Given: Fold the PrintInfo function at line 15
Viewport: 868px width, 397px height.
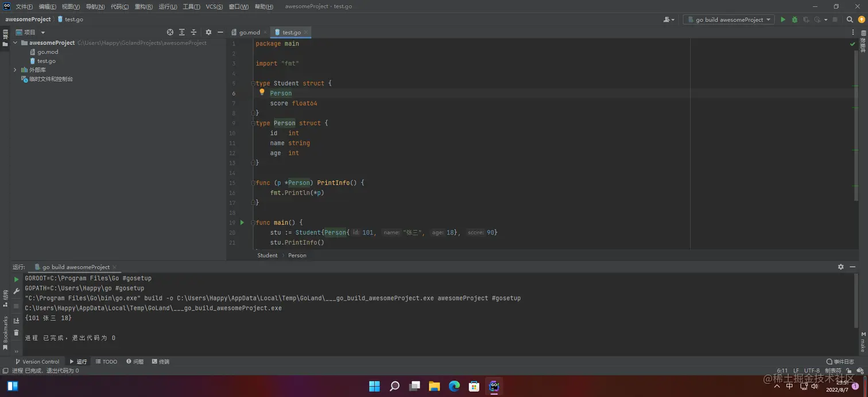Looking at the screenshot, I should (253, 183).
